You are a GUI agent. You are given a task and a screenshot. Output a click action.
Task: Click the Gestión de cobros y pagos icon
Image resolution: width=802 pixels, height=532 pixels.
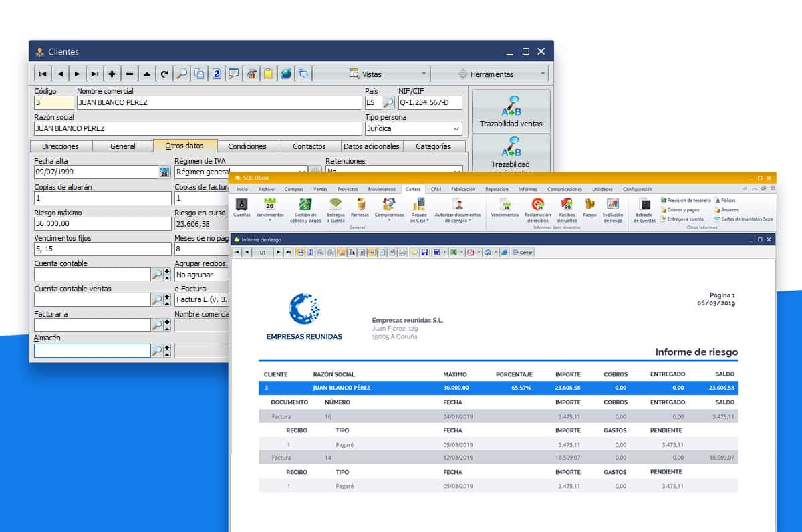coord(305,208)
